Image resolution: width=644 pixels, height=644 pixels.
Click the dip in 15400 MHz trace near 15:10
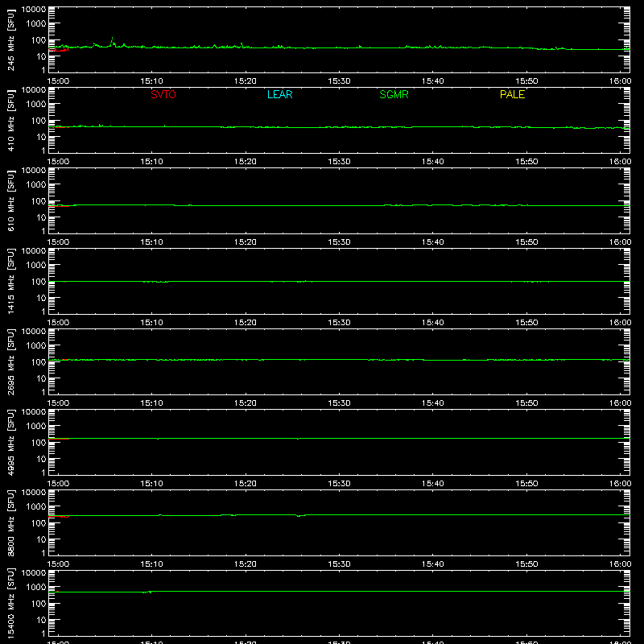point(147,592)
